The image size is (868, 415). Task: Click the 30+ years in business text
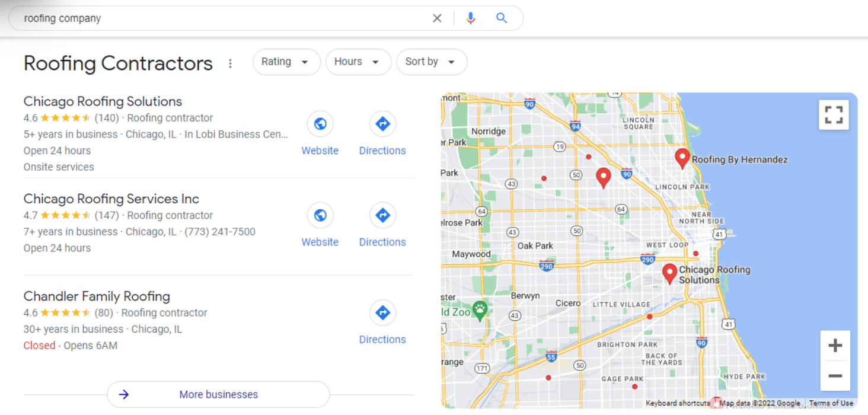point(74,329)
